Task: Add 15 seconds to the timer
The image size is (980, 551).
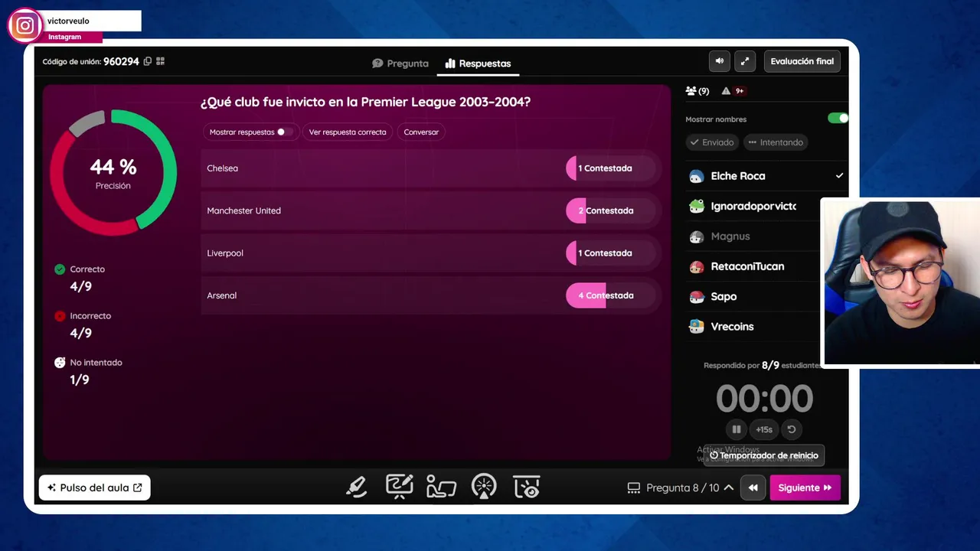Action: 764,429
